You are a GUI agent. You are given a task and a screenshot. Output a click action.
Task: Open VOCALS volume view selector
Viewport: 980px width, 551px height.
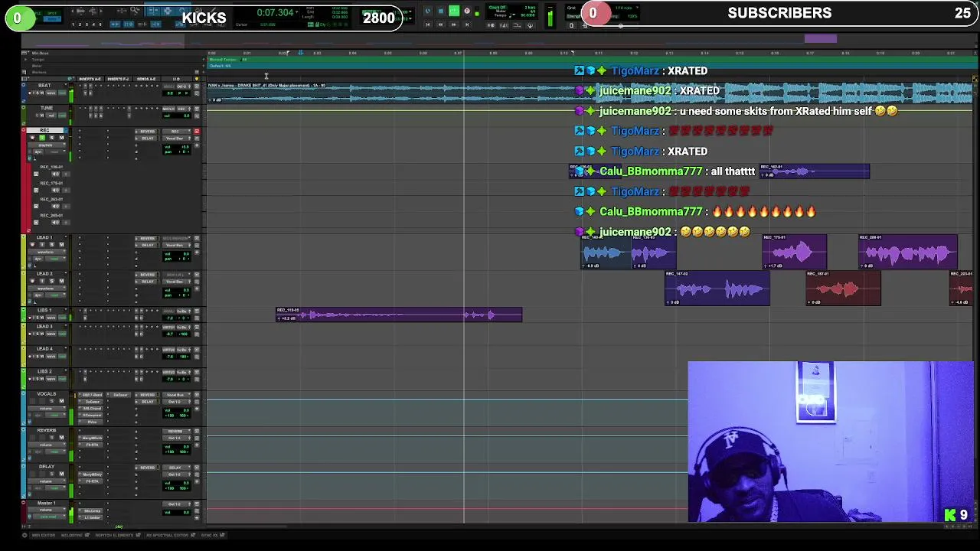click(x=47, y=408)
